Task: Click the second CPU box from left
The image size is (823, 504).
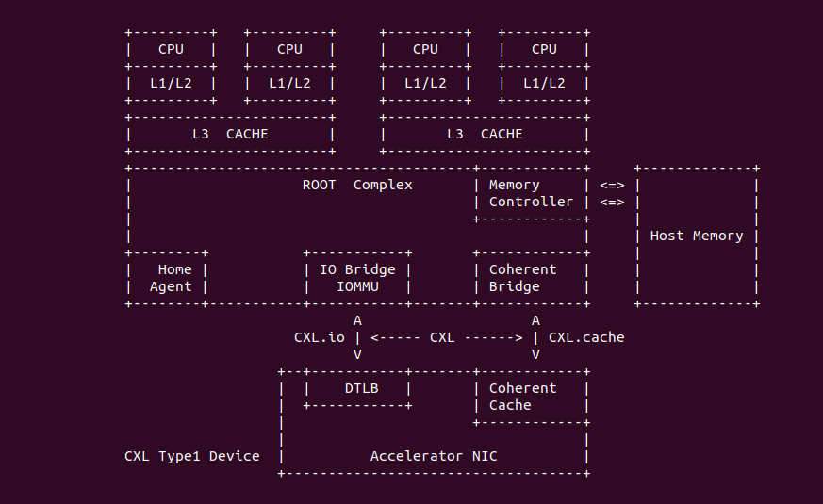Action: tap(289, 49)
